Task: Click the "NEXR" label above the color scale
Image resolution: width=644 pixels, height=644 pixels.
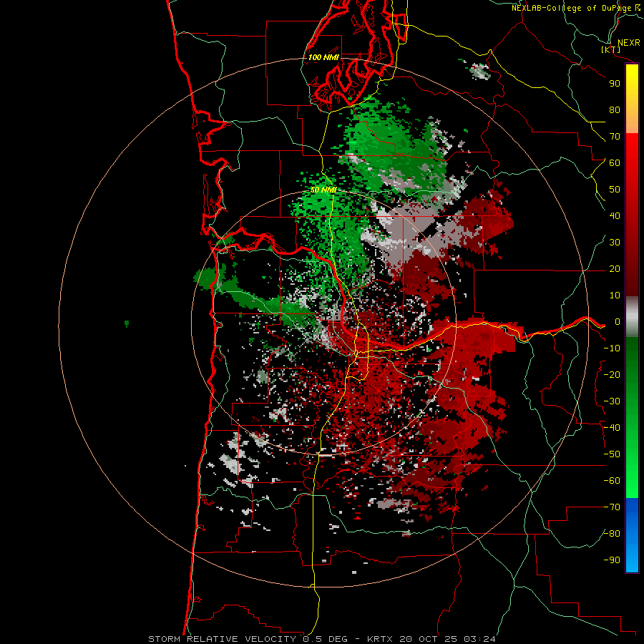Action: [x=629, y=43]
